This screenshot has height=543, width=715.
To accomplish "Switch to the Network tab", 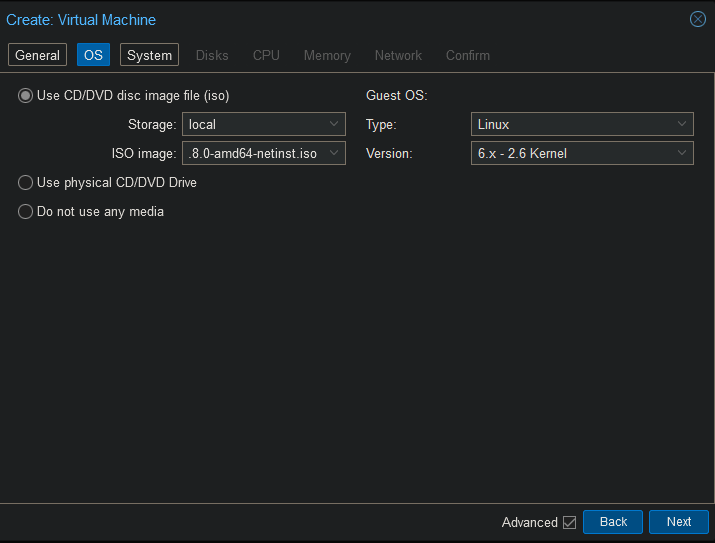I will pos(398,55).
